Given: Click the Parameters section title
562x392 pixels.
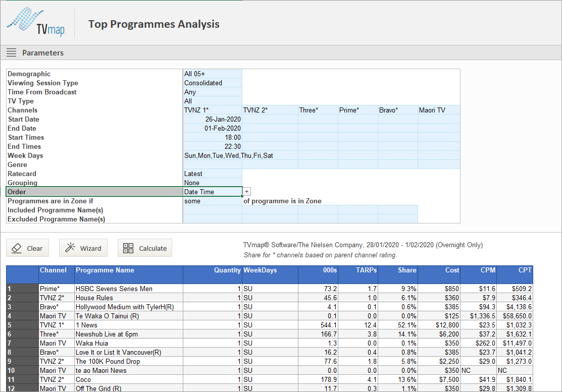Looking at the screenshot, I should tap(42, 52).
